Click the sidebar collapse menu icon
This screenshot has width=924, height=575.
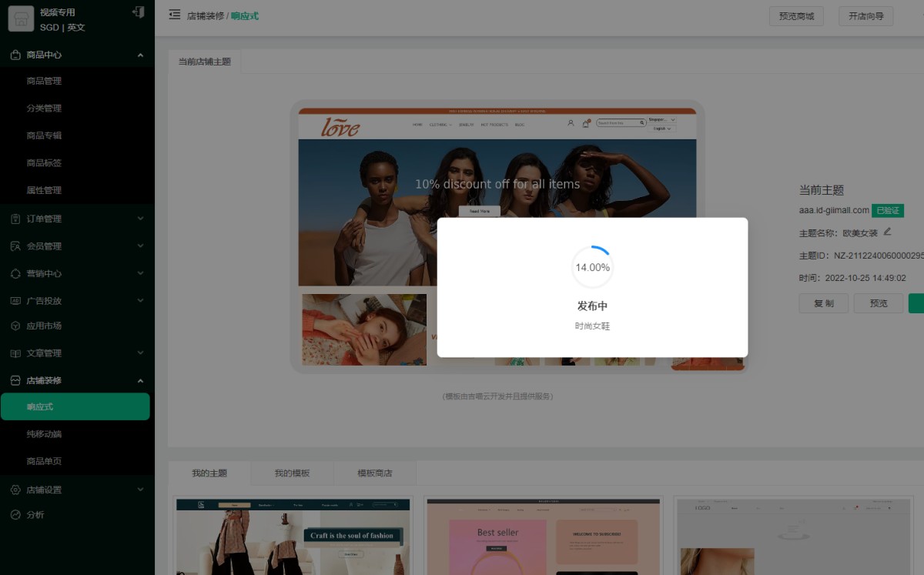point(175,15)
